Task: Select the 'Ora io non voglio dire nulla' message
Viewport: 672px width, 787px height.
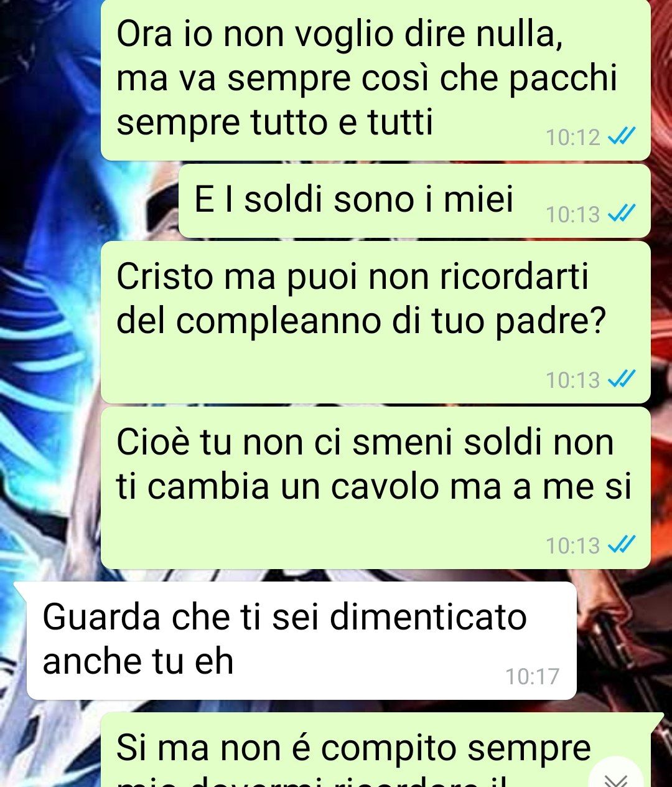Action: (x=375, y=80)
